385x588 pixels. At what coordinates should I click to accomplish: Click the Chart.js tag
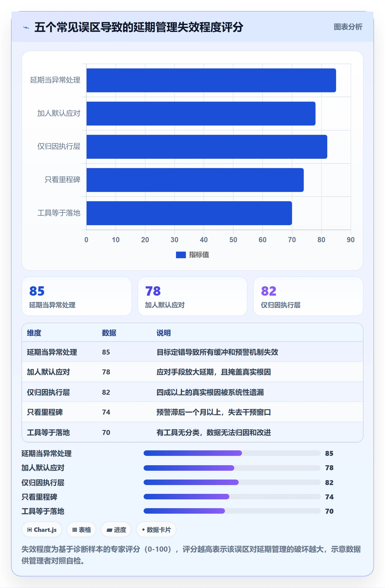pos(42,530)
